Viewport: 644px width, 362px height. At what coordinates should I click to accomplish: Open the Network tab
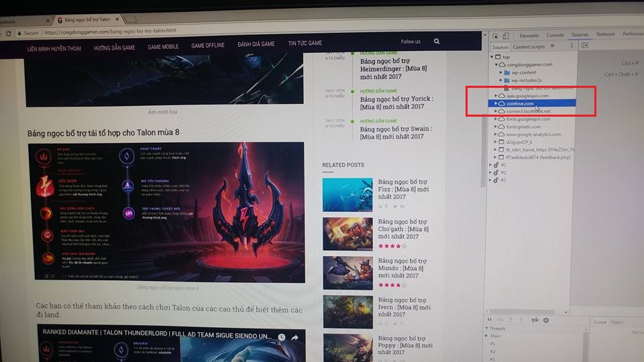(x=605, y=34)
